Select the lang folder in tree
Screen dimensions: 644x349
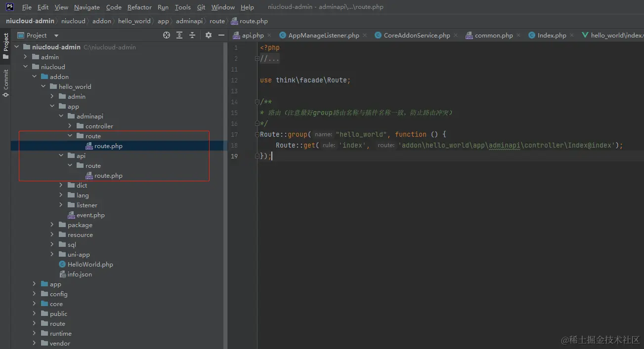[x=78, y=195]
